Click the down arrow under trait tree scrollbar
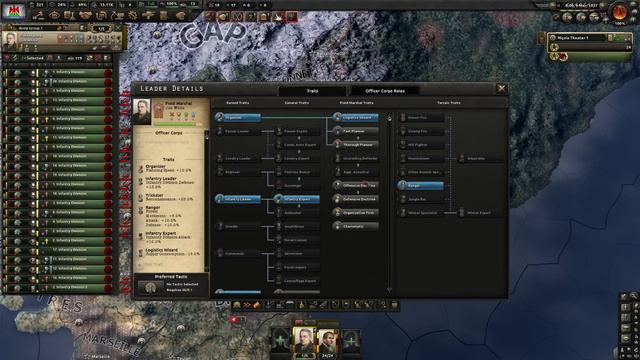 [x=389, y=290]
